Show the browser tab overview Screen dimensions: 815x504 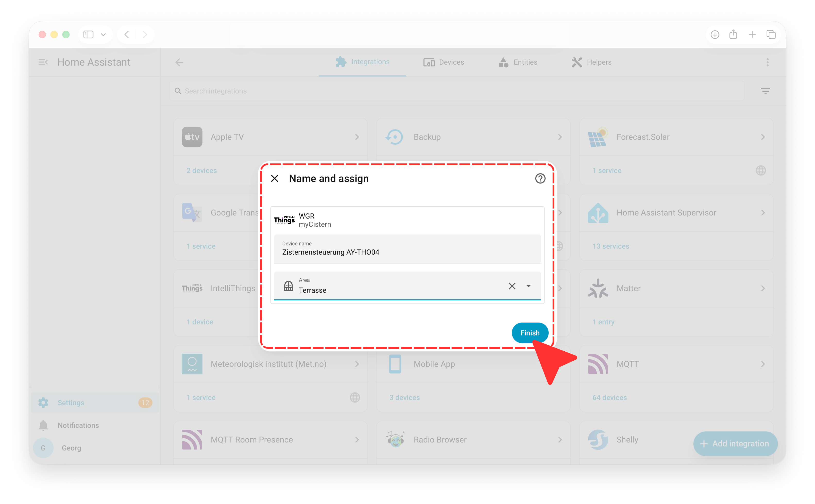pyautogui.click(x=771, y=34)
